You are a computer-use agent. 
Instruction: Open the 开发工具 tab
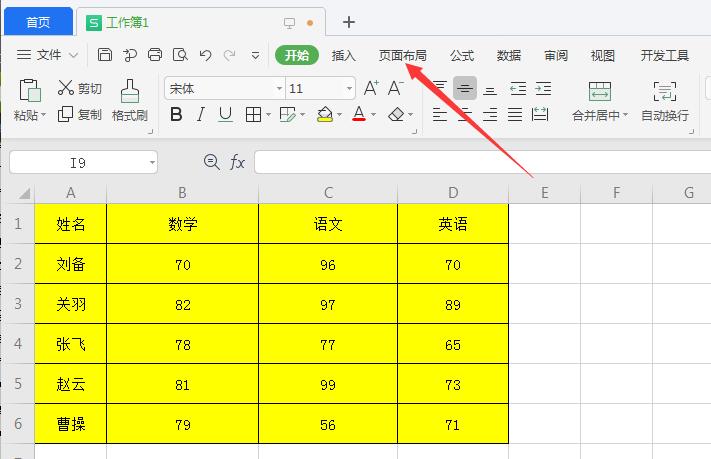(665, 55)
